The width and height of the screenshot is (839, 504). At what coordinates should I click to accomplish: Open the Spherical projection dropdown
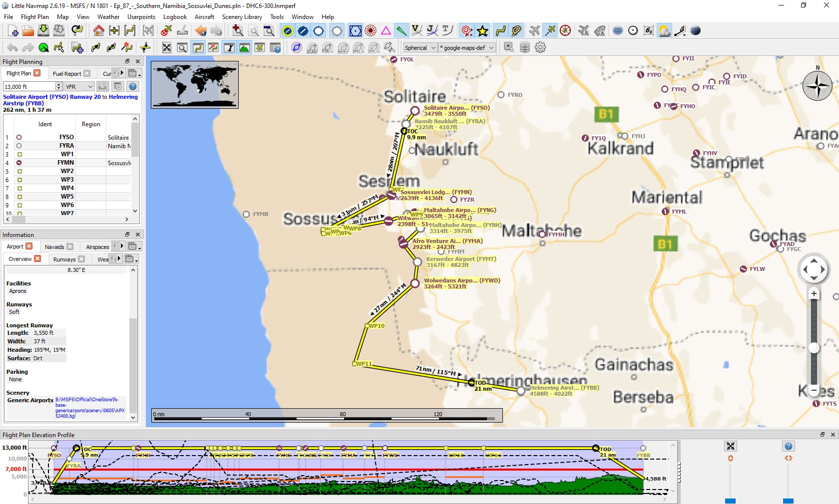(420, 48)
